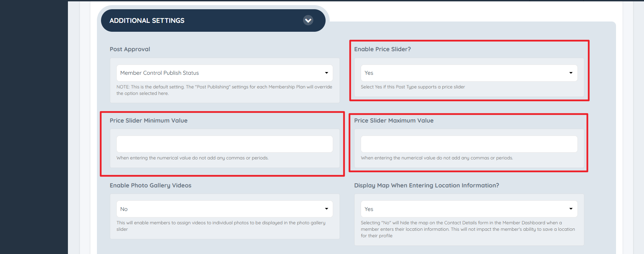Open the Display Map location dropdown
This screenshot has height=254, width=644.
469,209
